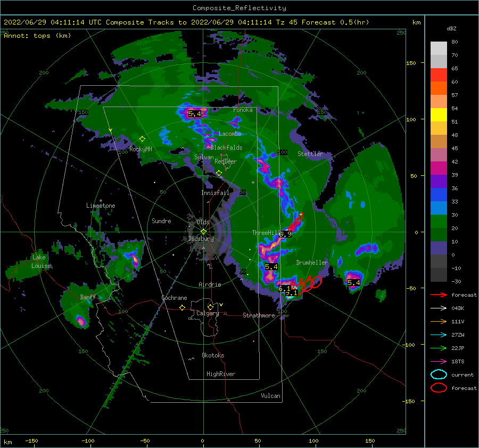Select the magenta 39–42 dBZ swatch
The image size is (479, 448).
439,168
